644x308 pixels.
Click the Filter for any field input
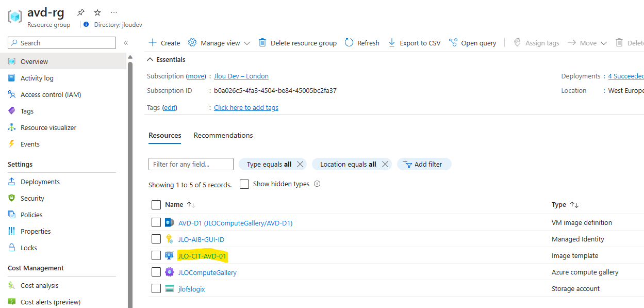coord(191,164)
